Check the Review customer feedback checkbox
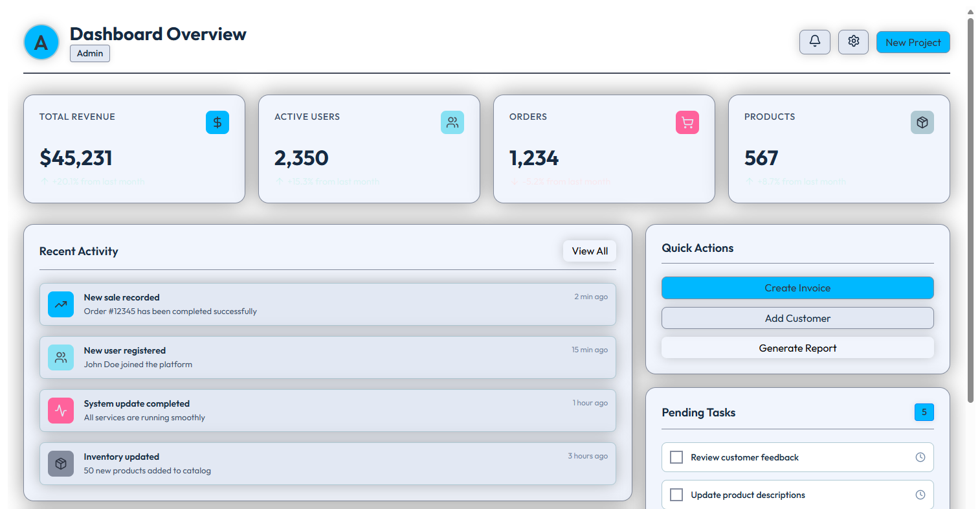The height and width of the screenshot is (509, 980). (676, 457)
